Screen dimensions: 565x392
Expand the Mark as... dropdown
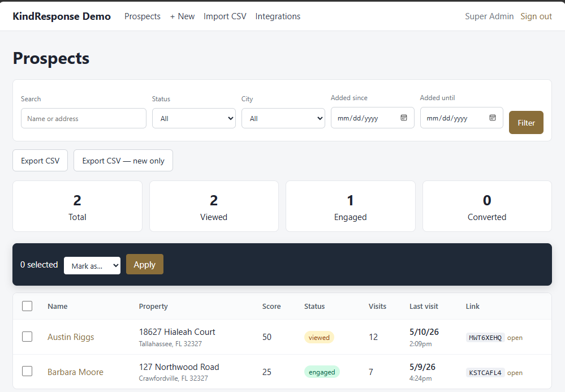tap(92, 265)
